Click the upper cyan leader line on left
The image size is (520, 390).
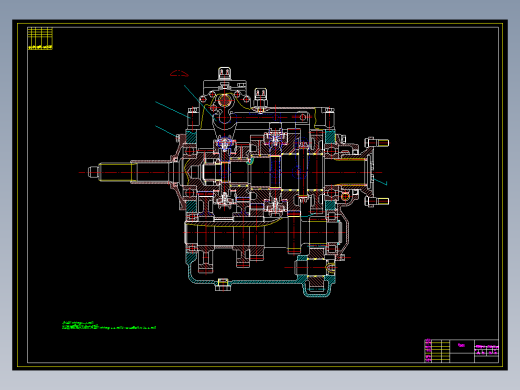tap(172, 110)
